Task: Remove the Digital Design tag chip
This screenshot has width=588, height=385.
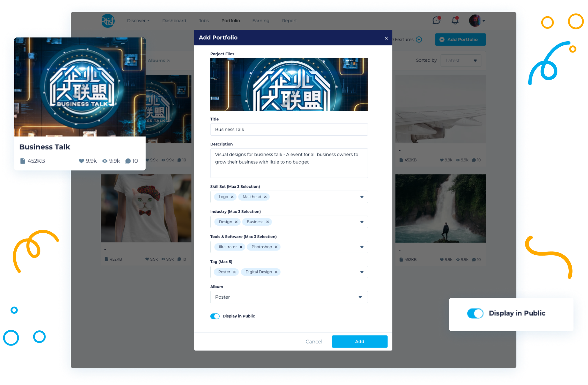Action: 276,272
